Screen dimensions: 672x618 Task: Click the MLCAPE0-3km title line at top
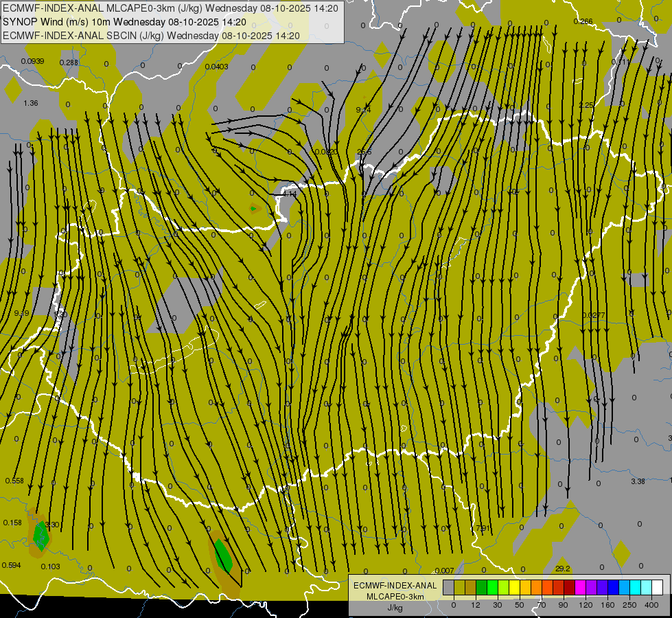tap(170, 8)
